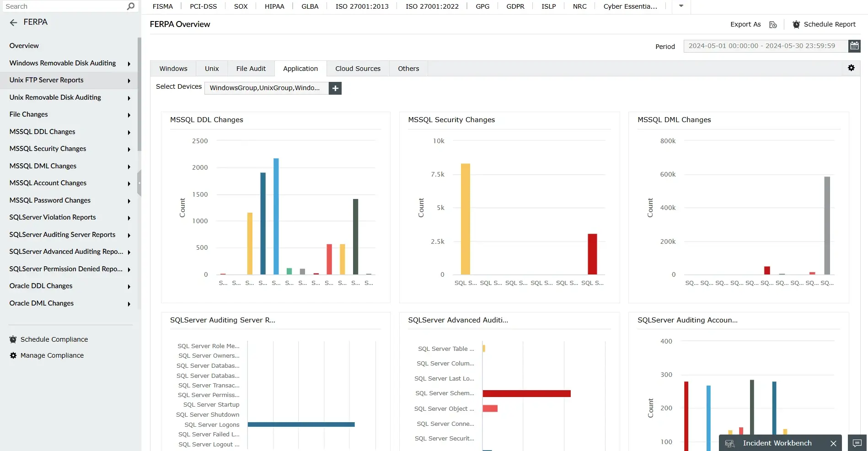Select the ISO 27001:2022 compliance tab

[x=431, y=6]
